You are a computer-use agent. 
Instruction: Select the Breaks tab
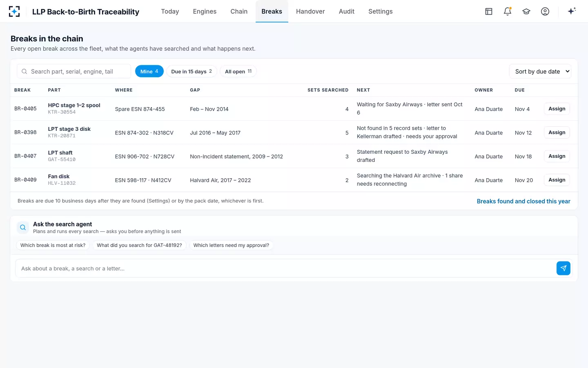(272, 11)
